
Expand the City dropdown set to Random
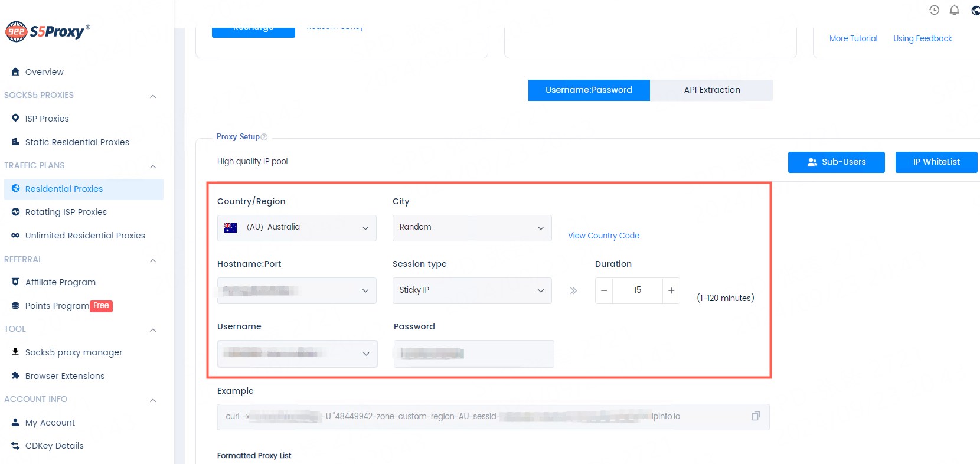point(472,228)
